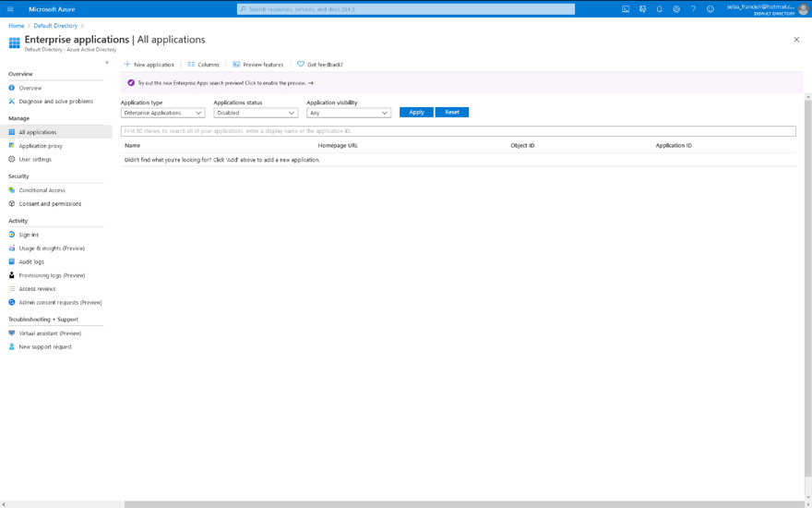Click the Diagnose and solve problems icon
Viewport: 812px width, 508px height.
tap(12, 102)
